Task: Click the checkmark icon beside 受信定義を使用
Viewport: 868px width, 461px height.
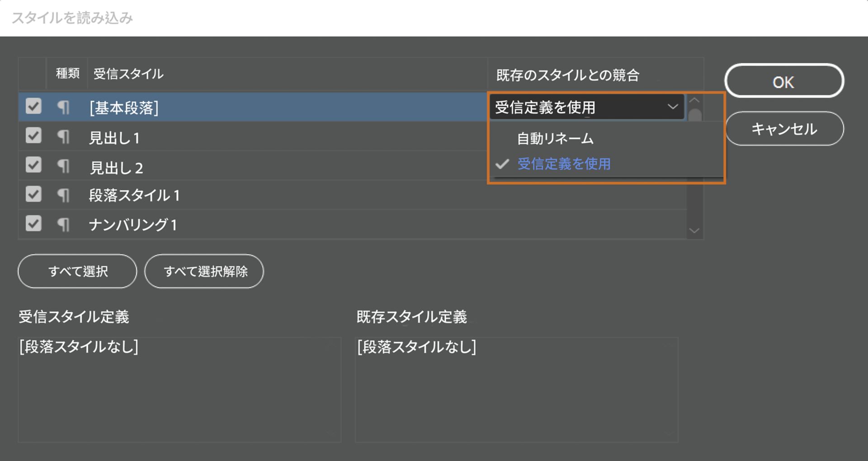Action: coord(502,165)
